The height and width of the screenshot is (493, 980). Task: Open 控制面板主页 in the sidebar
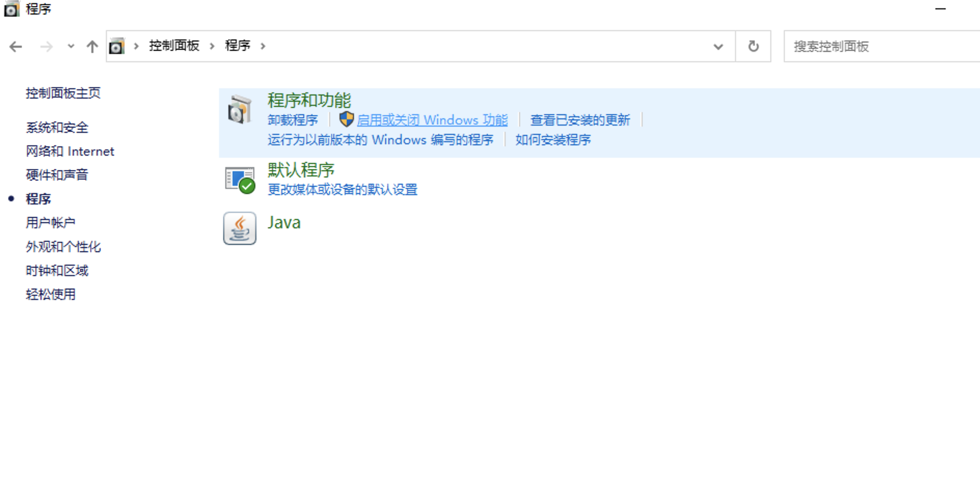[63, 93]
